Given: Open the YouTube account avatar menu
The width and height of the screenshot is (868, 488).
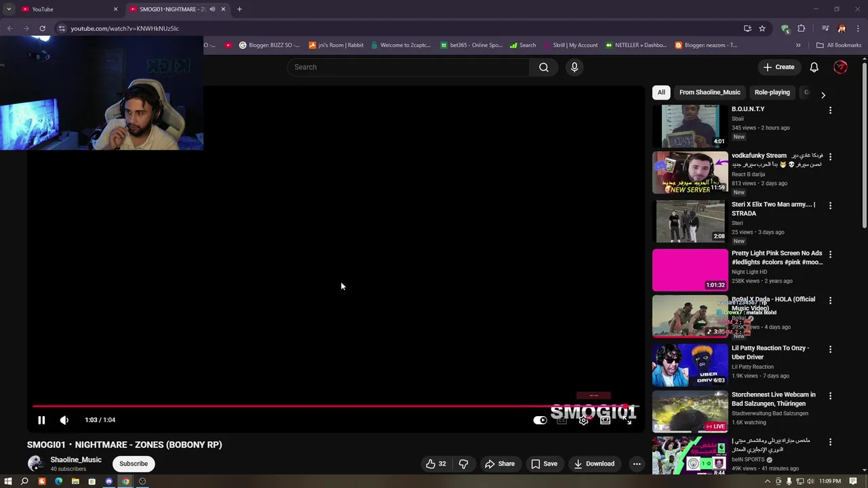Looking at the screenshot, I should pyautogui.click(x=840, y=67).
